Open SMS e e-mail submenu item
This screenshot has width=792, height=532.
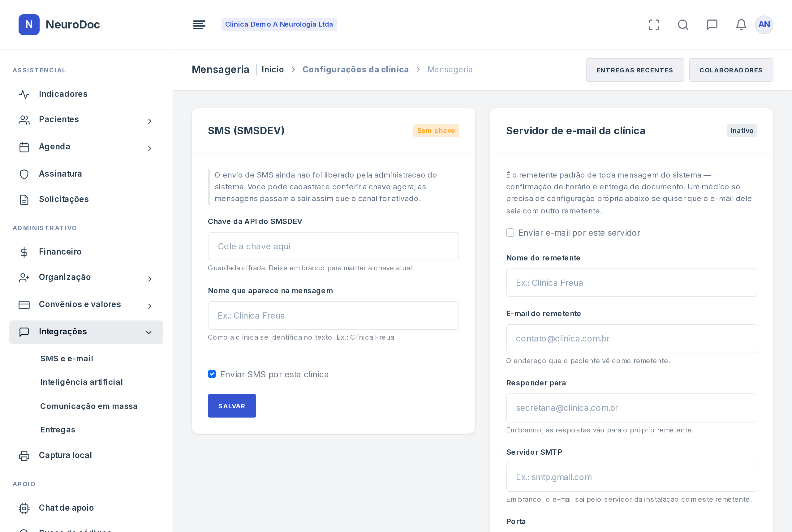[x=67, y=358]
